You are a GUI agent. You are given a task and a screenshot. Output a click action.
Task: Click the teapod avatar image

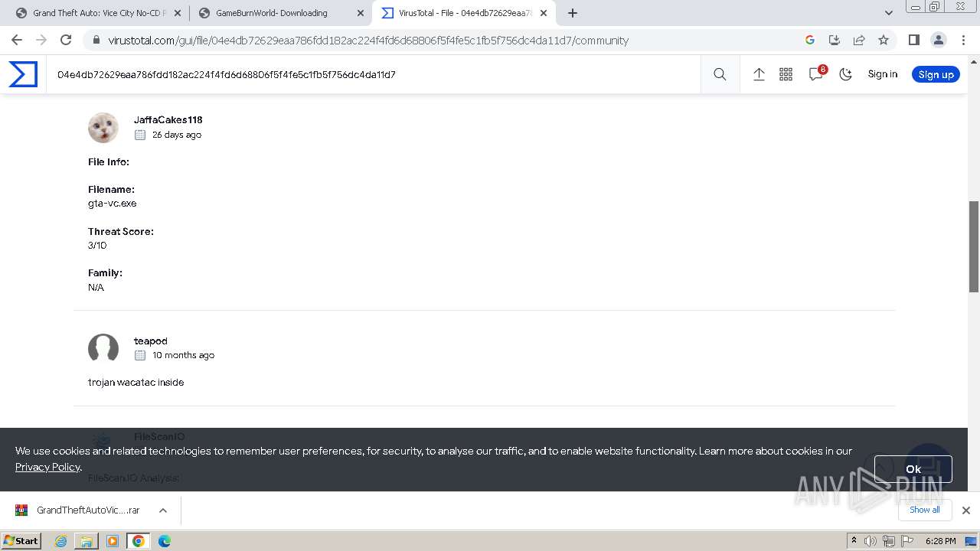point(103,349)
